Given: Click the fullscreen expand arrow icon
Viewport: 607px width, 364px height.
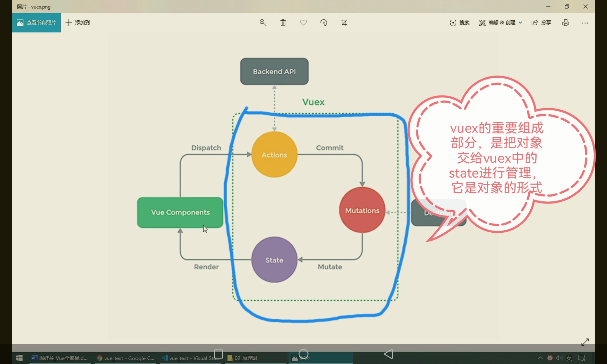Looking at the screenshot, I should (585, 342).
